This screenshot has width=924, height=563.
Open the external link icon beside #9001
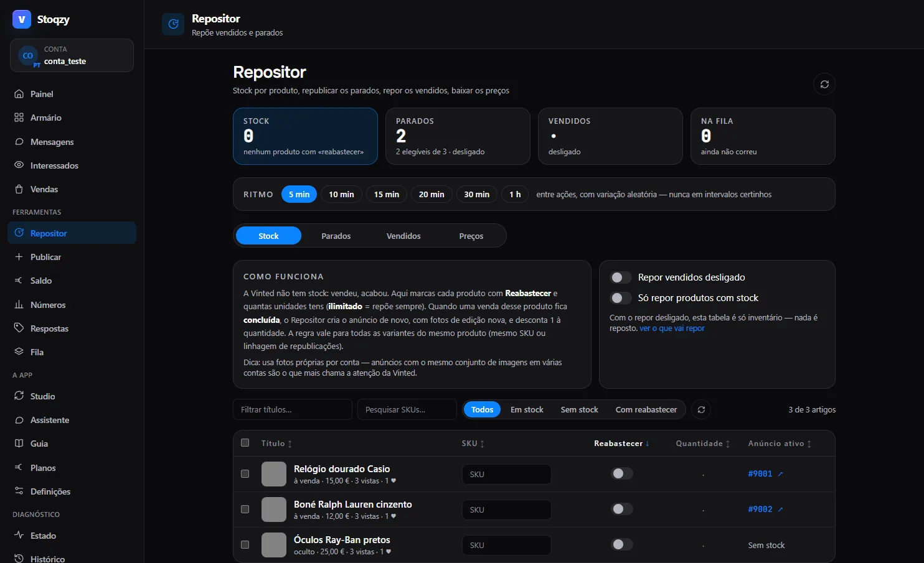click(780, 474)
